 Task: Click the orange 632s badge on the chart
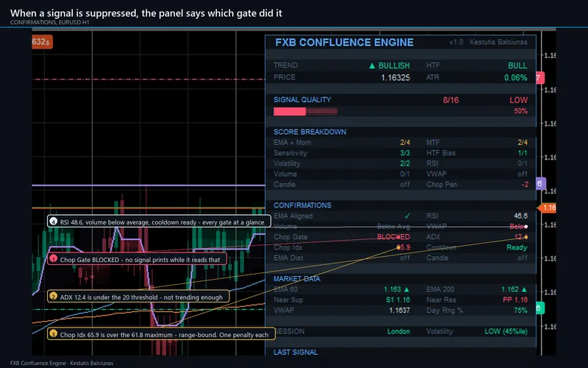42,42
